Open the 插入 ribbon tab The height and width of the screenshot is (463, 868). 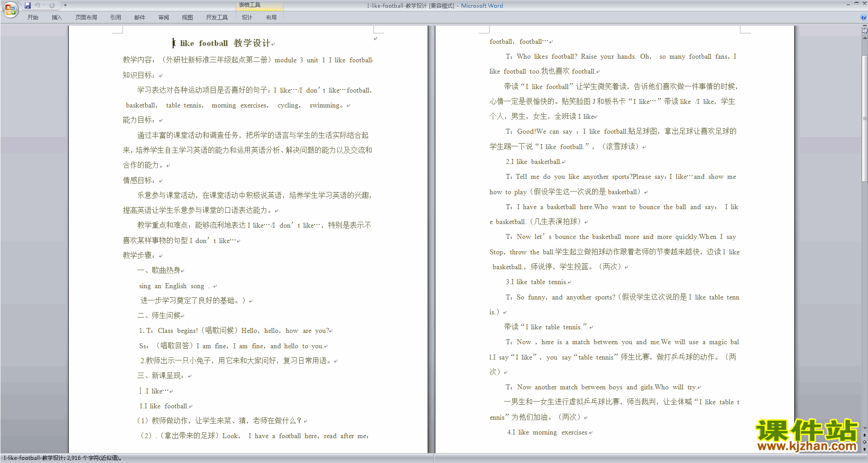coord(57,18)
